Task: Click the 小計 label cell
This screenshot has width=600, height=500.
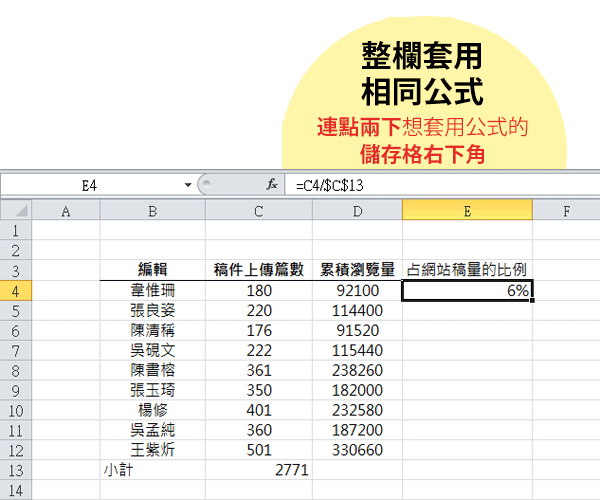Action: [153, 470]
